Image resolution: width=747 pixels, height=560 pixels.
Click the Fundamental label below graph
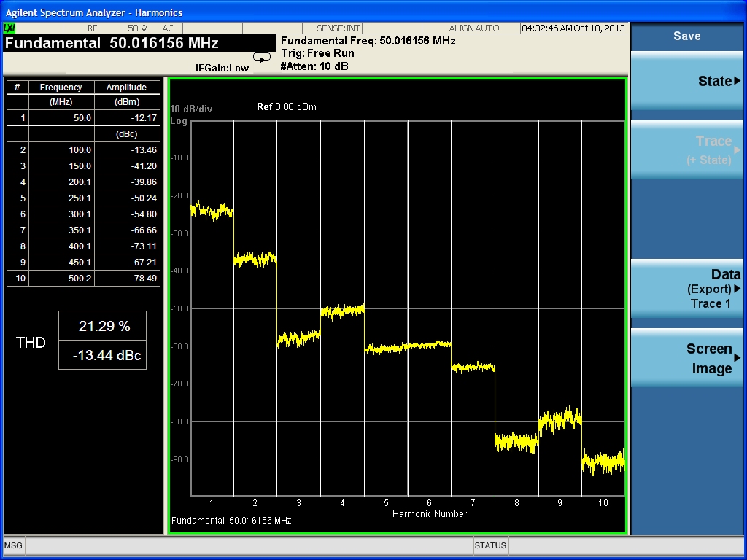[231, 521]
